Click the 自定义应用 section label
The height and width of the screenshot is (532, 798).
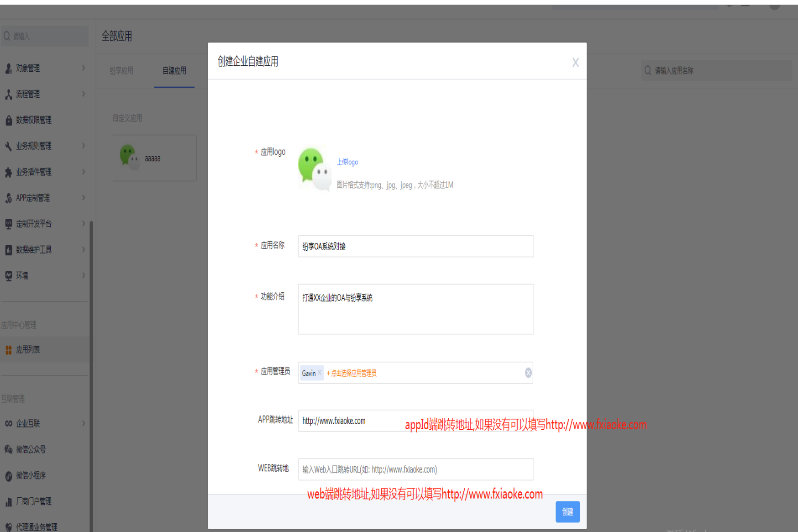(127, 118)
